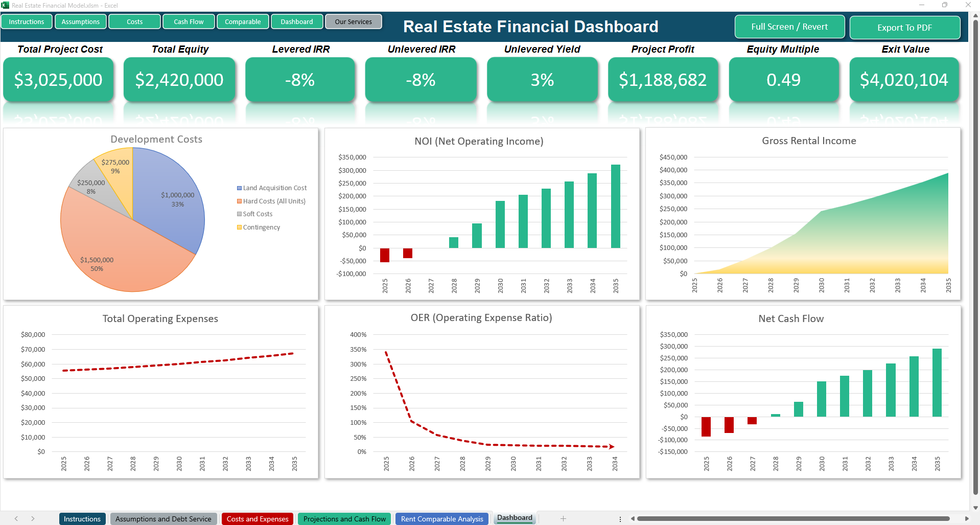The width and height of the screenshot is (980, 525).
Task: Toggle Full Screen / Revert view
Action: pyautogui.click(x=789, y=27)
